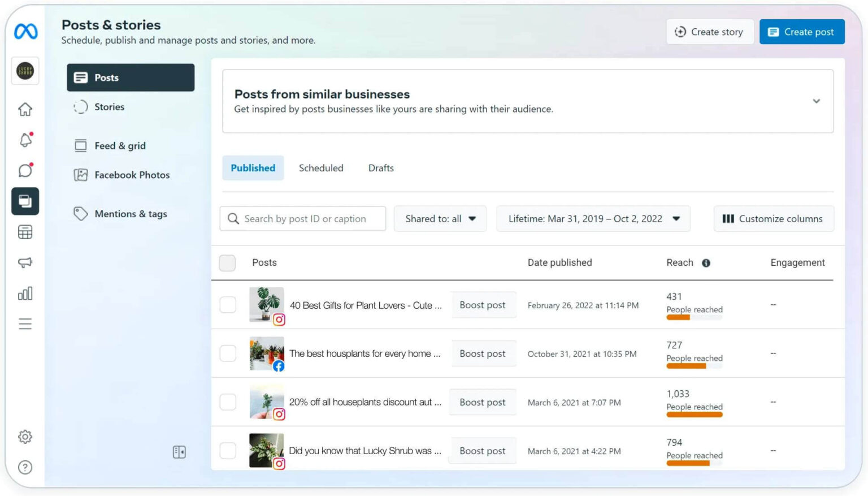Boost the 20% off houseplants post

pos(483,402)
